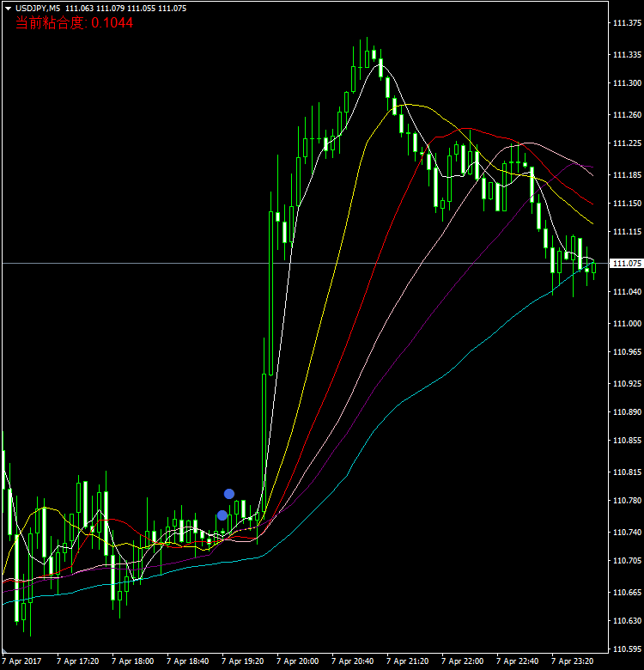Screen dimensions: 644x670
Task: Click the 110.740 price scale label
Action: [x=627, y=533]
